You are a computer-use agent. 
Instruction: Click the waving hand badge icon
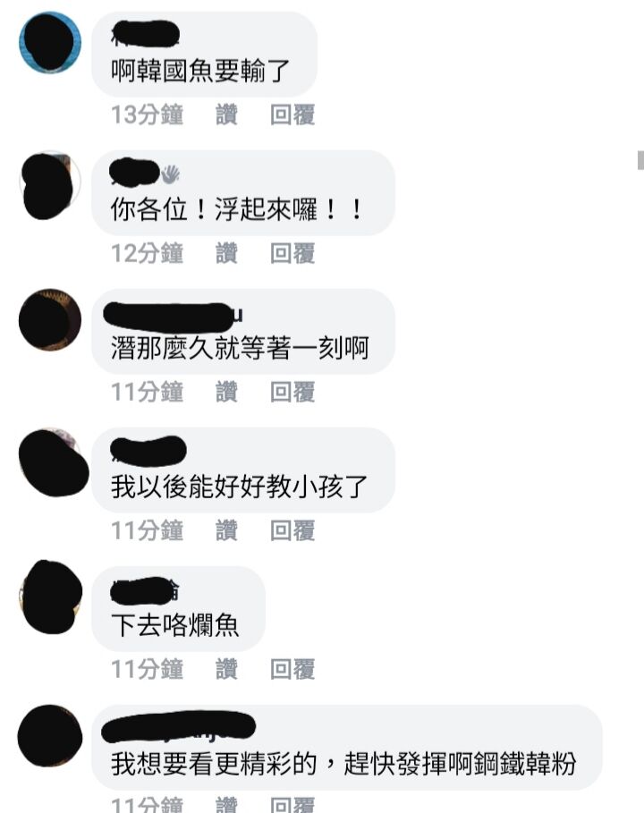170,174
